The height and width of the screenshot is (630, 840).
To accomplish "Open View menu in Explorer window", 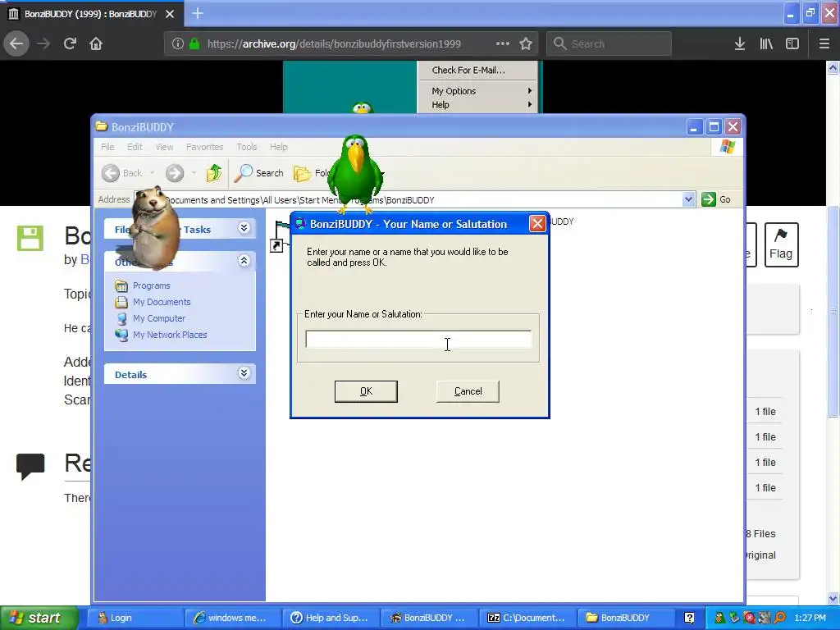I will (164, 147).
